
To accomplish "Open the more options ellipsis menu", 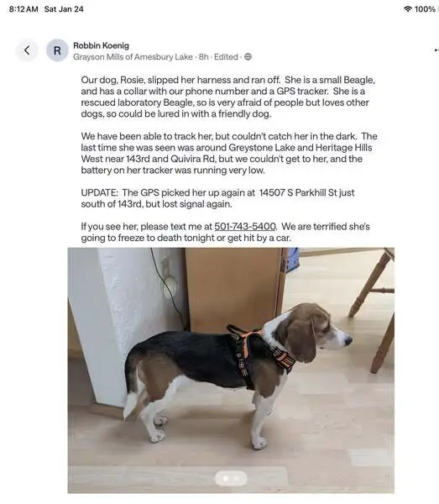I will (x=436, y=50).
